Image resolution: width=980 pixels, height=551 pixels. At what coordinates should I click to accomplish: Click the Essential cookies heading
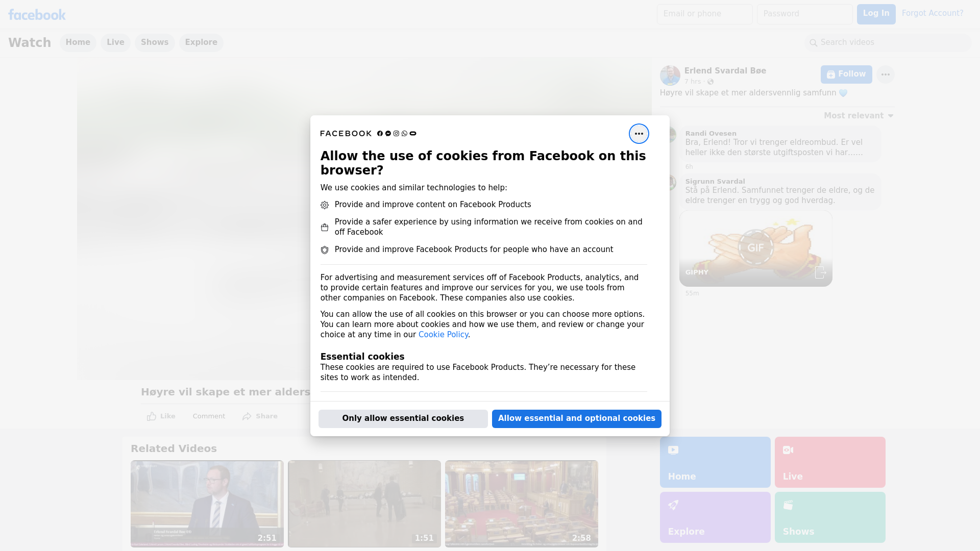pyautogui.click(x=362, y=357)
